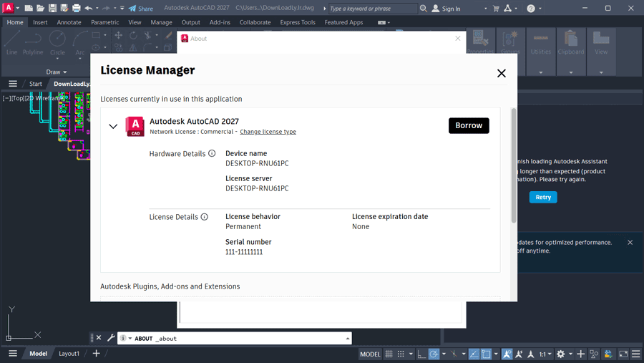Toggle object snap tracking
This screenshot has width=644, height=363.
[x=474, y=354]
